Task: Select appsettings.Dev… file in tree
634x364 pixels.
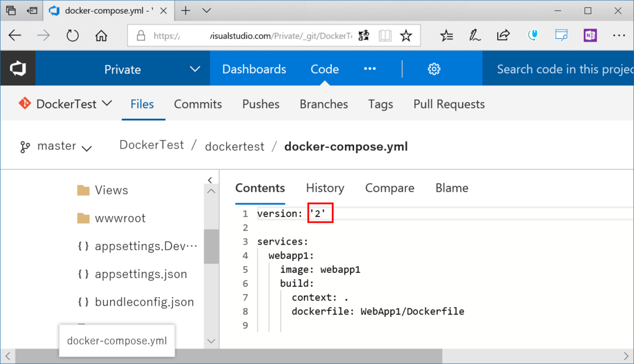Action: coord(137,246)
